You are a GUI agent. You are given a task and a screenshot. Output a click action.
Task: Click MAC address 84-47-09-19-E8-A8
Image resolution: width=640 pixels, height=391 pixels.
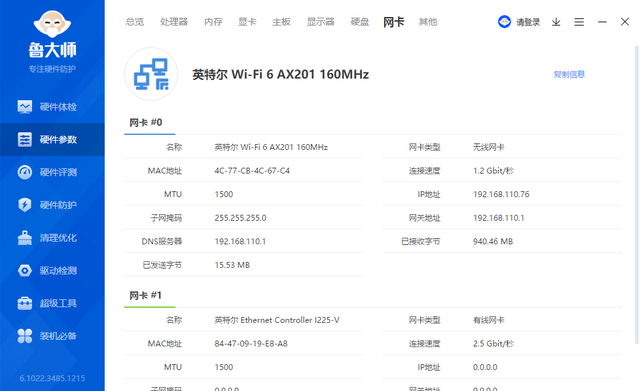pyautogui.click(x=251, y=344)
